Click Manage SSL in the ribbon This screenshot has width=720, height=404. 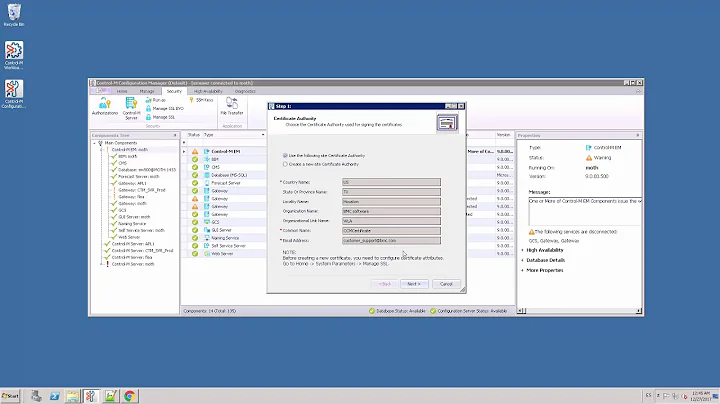pyautogui.click(x=160, y=117)
